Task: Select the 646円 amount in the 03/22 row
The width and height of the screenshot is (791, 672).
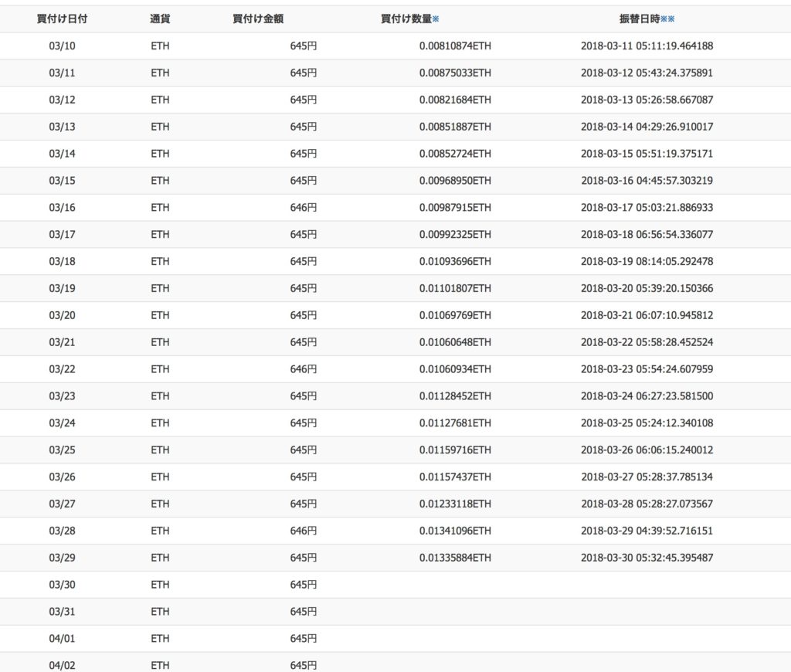Action: click(304, 369)
